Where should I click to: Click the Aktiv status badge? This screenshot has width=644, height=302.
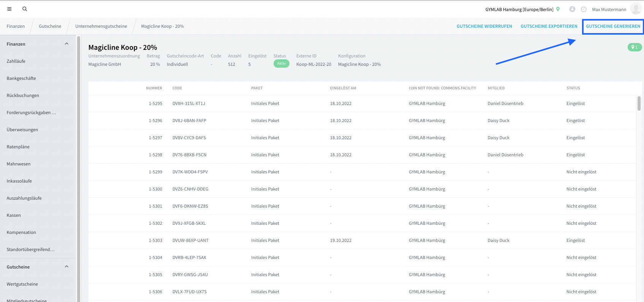pos(281,64)
